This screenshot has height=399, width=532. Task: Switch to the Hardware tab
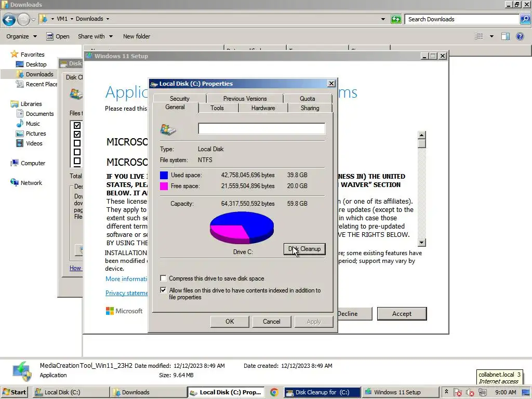click(x=263, y=108)
